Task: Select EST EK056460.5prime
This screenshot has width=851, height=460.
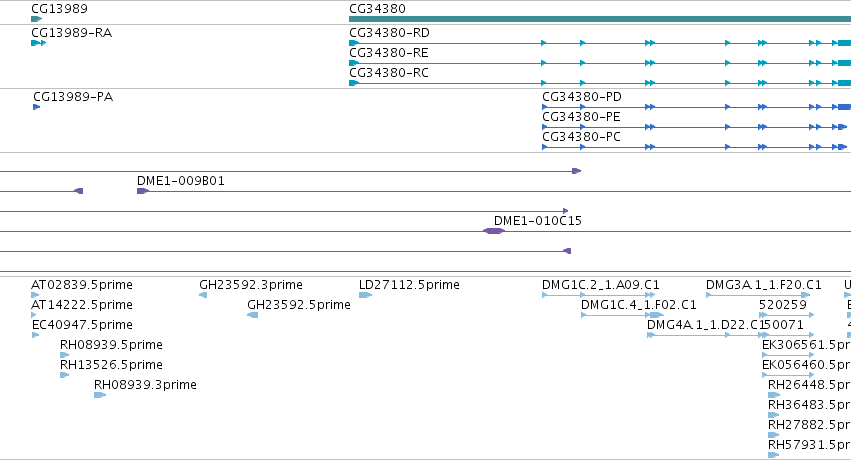Action: pyautogui.click(x=806, y=365)
